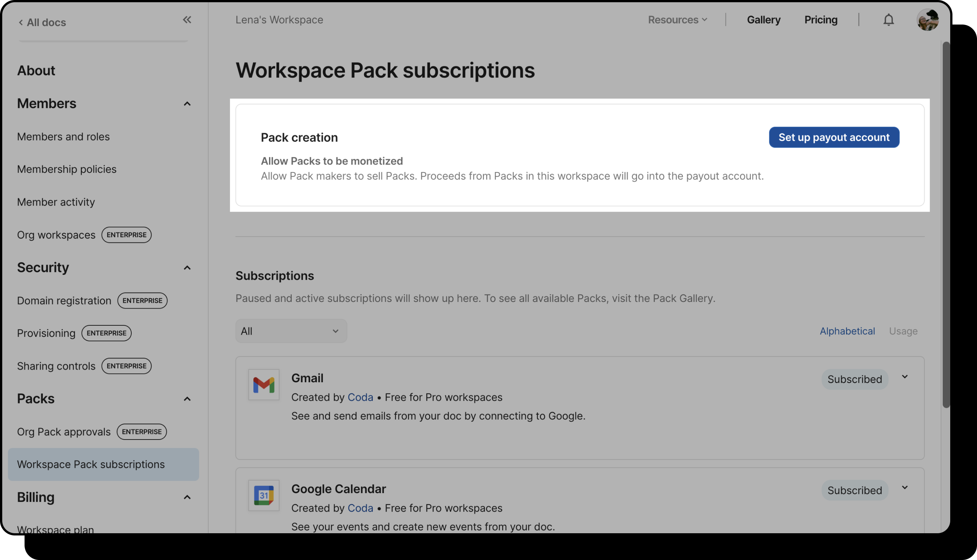Viewport: 977px width, 560px height.
Task: Collapse the Packs sidebar section
Action: point(187,399)
